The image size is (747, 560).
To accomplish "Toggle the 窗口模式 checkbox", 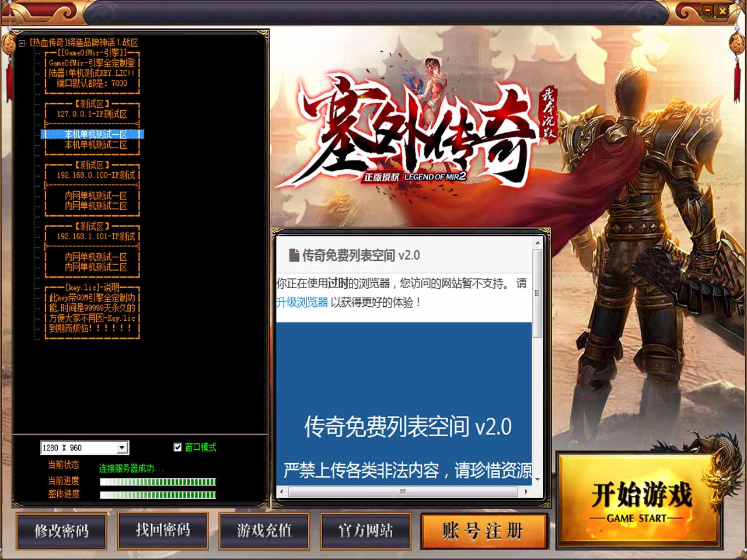I will click(177, 447).
